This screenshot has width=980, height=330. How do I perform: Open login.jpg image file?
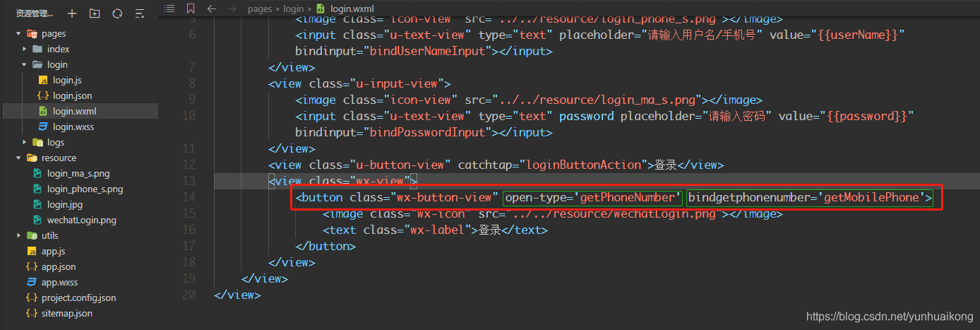pos(64,204)
